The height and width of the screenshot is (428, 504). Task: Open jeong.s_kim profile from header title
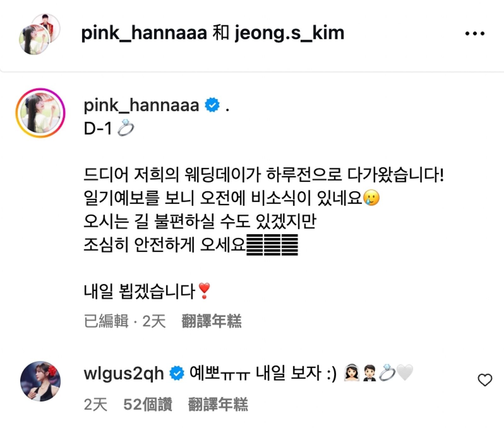(x=289, y=33)
